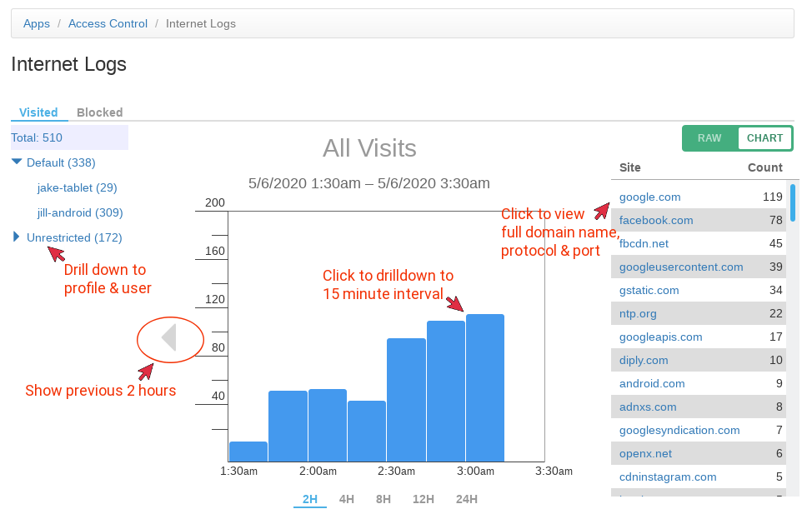Image resolution: width=812 pixels, height=519 pixels.
Task: Open the Blocked tab
Action: coord(99,112)
